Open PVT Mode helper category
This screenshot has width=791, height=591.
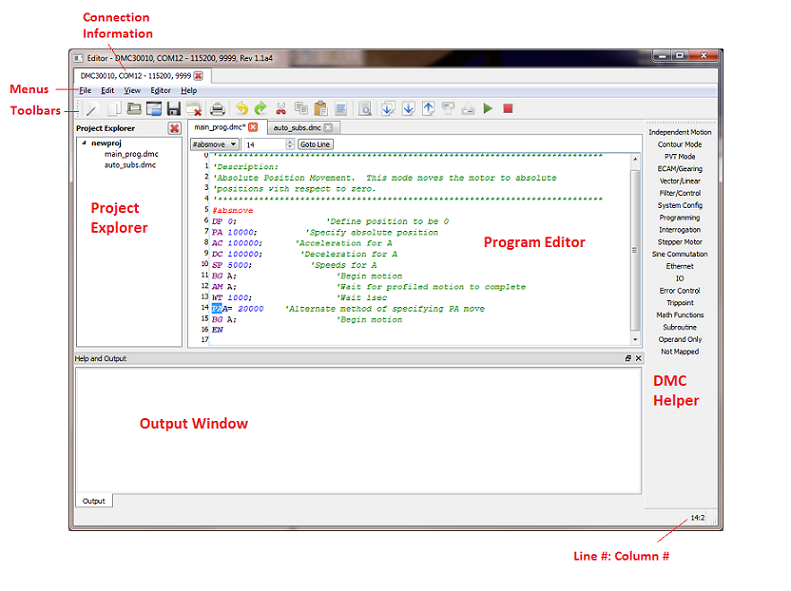(680, 156)
